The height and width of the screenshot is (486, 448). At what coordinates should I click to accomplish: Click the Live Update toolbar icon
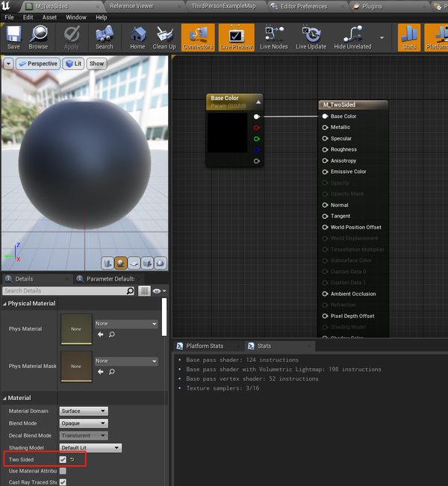[311, 37]
